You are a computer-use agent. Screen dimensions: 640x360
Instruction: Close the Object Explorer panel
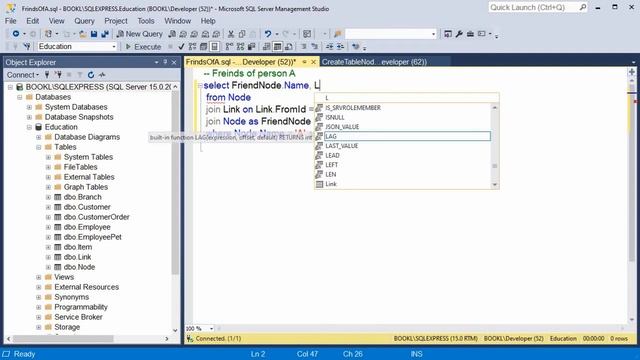(x=174, y=62)
